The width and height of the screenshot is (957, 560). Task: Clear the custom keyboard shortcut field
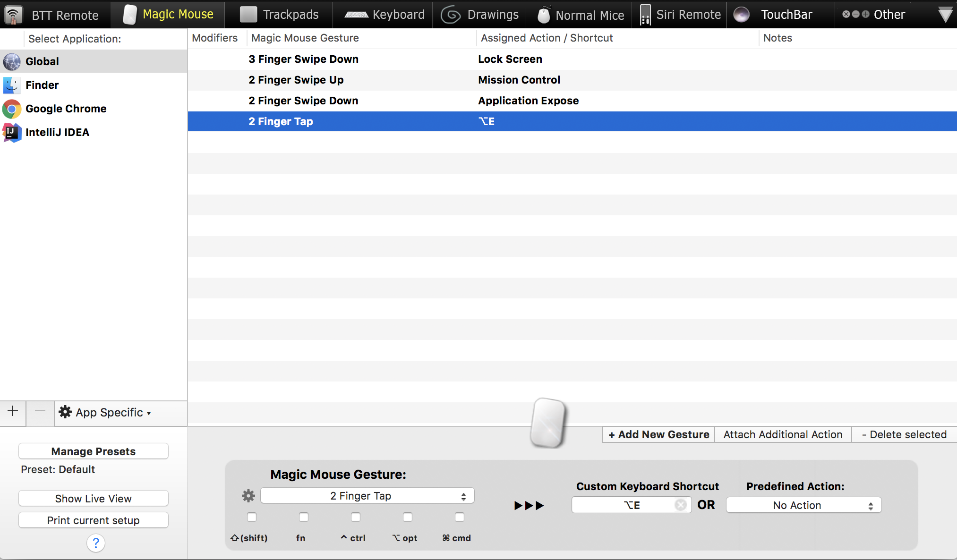[680, 505]
